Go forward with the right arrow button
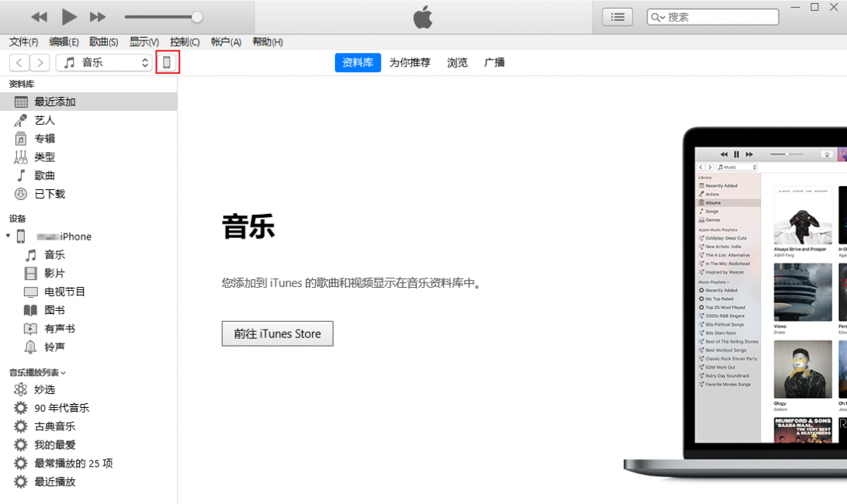This screenshot has width=847, height=504. 40,63
